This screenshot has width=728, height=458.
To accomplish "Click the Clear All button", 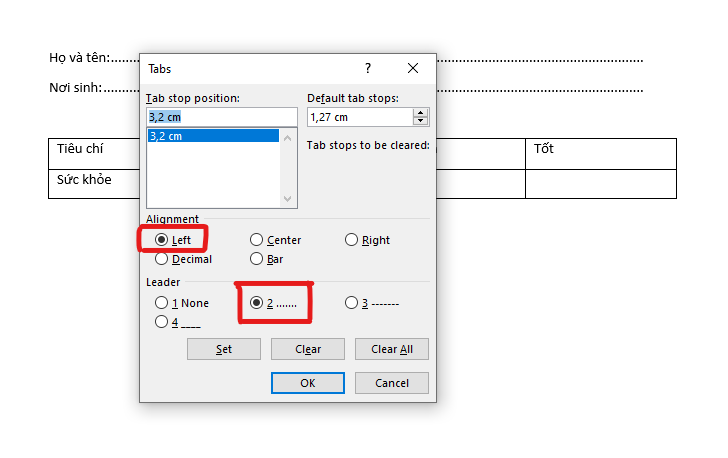I will coord(392,349).
